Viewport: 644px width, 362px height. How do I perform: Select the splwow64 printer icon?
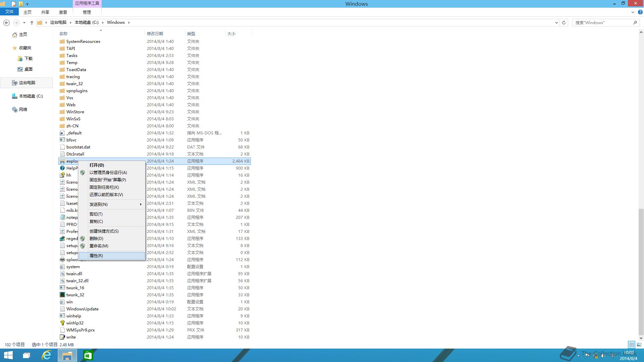coord(62,260)
